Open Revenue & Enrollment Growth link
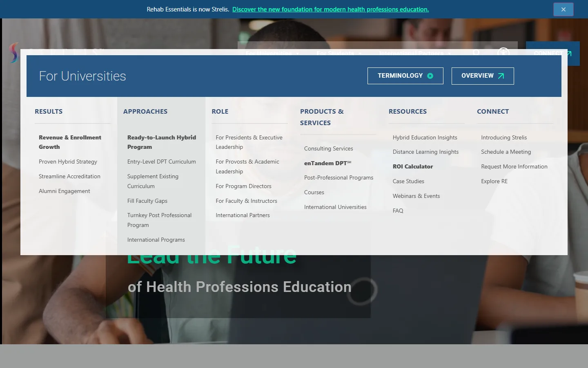This screenshot has height=368, width=588. [70, 142]
